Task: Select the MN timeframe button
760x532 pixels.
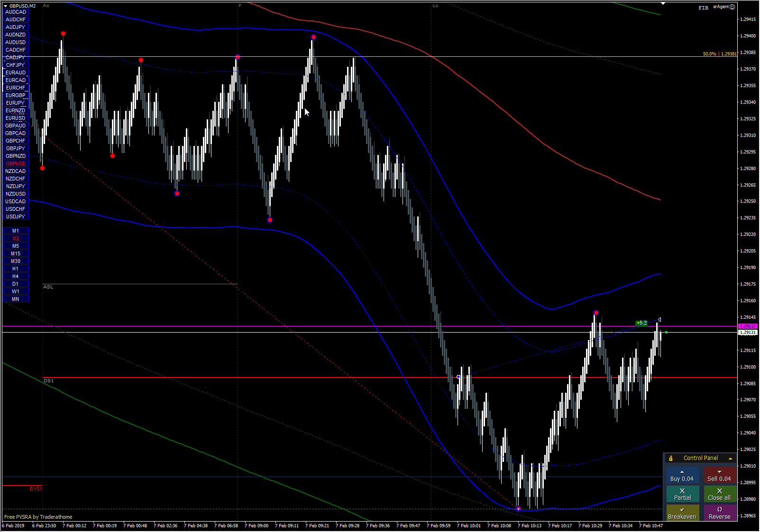Action: 16,299
